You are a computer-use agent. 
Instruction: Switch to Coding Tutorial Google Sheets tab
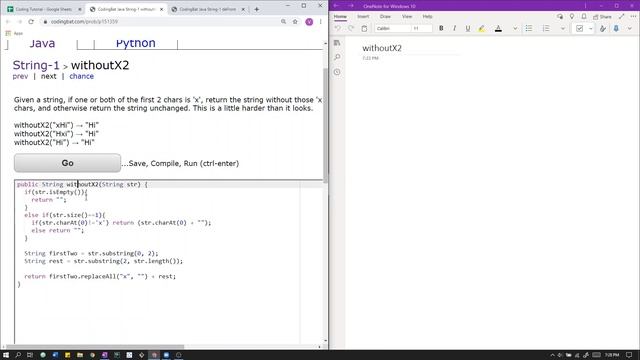[x=44, y=9]
